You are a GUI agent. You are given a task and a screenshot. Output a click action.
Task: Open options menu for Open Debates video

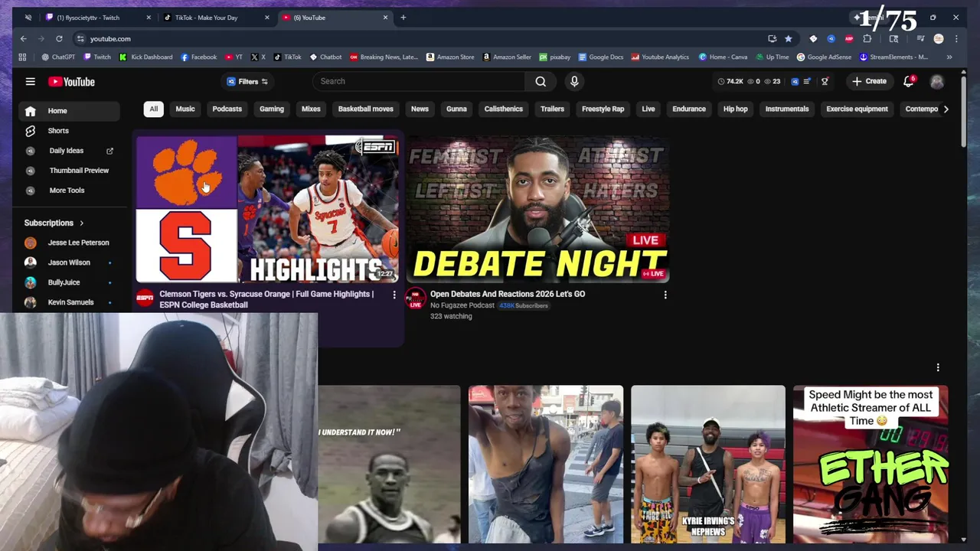[665, 295]
